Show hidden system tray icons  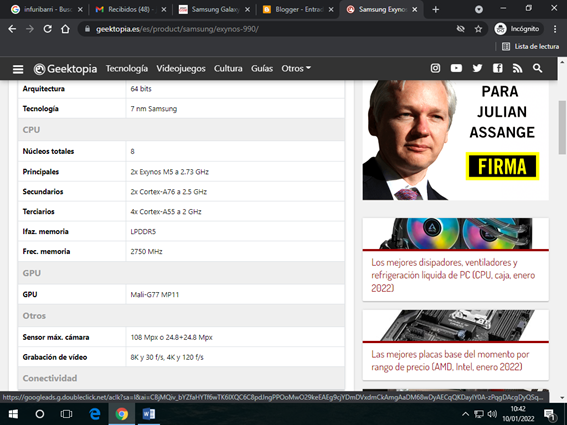click(466, 414)
